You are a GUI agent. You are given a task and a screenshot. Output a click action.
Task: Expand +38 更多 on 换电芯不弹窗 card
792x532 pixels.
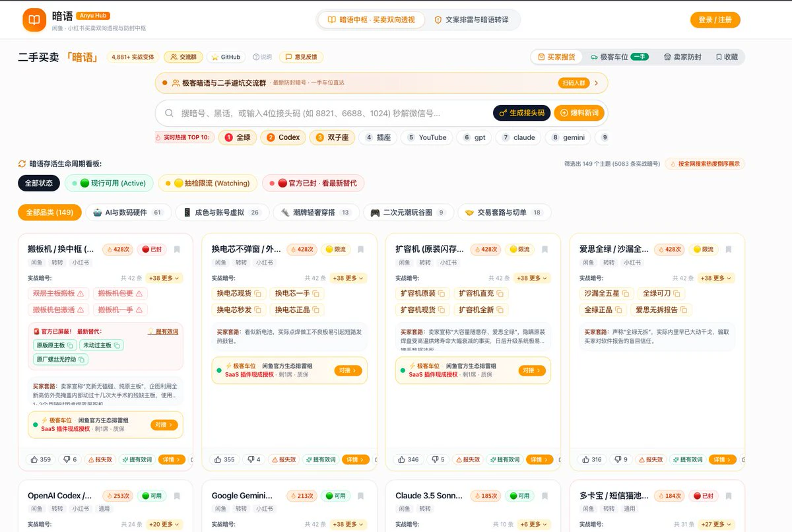(x=348, y=279)
